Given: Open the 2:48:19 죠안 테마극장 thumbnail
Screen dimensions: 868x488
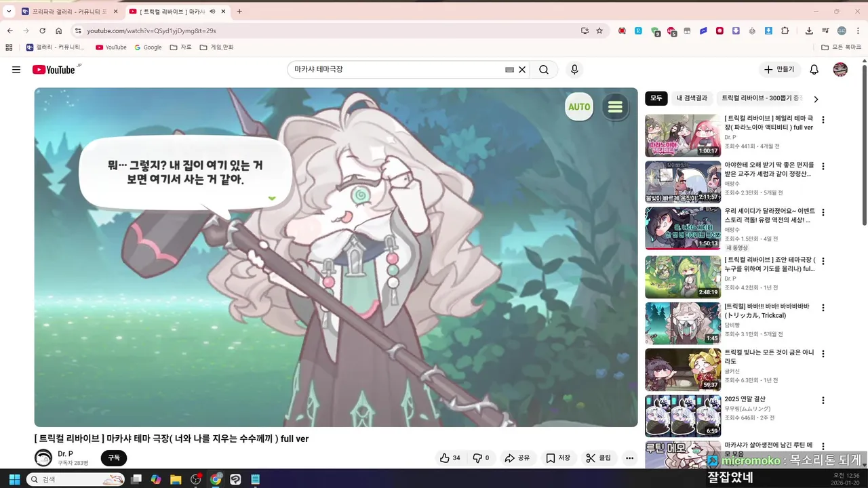Looking at the screenshot, I should [683, 277].
